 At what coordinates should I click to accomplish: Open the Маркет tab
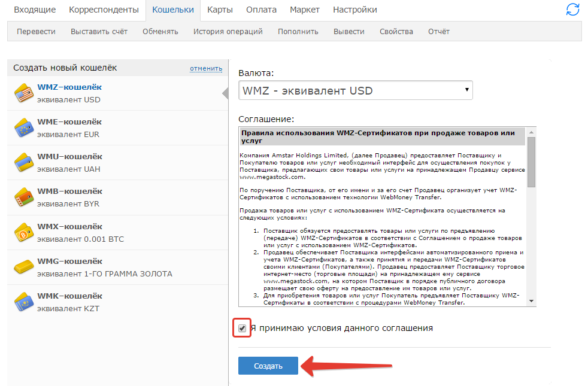point(305,10)
